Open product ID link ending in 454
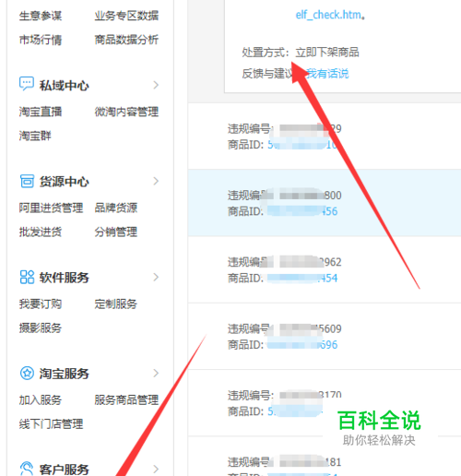The height and width of the screenshot is (476, 461). pos(302,278)
